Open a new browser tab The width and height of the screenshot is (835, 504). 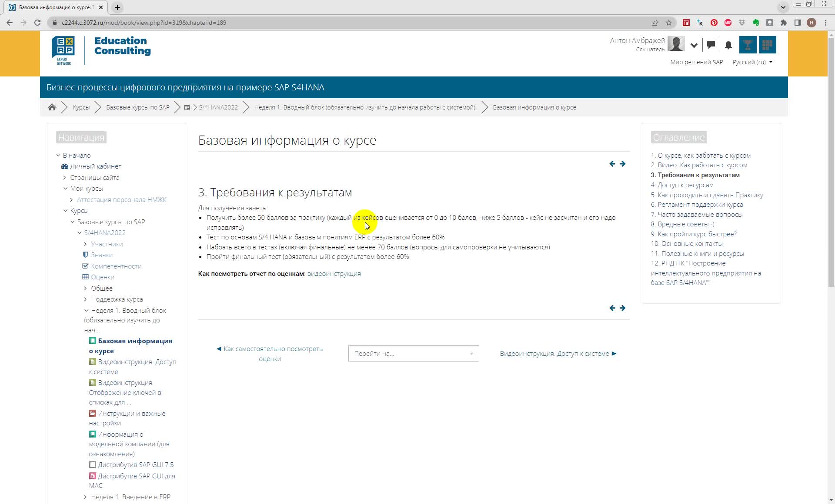(x=117, y=7)
